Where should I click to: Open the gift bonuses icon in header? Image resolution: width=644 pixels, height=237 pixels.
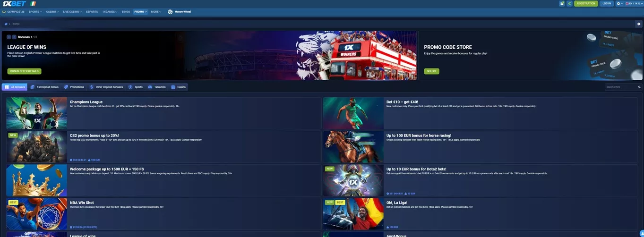tap(562, 3)
